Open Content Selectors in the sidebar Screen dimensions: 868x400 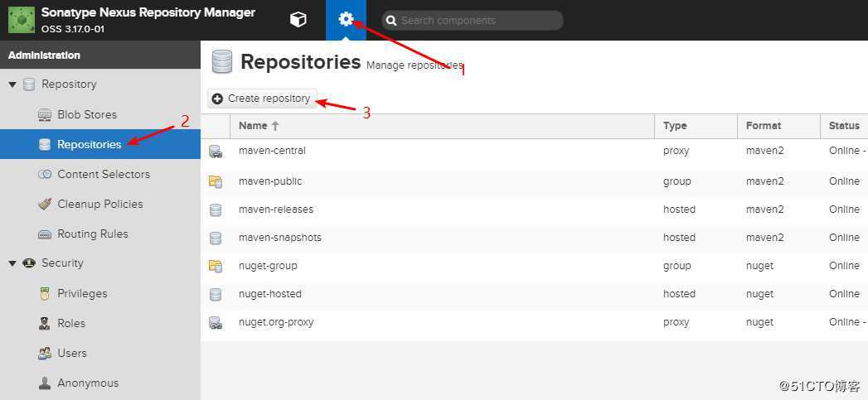100,174
